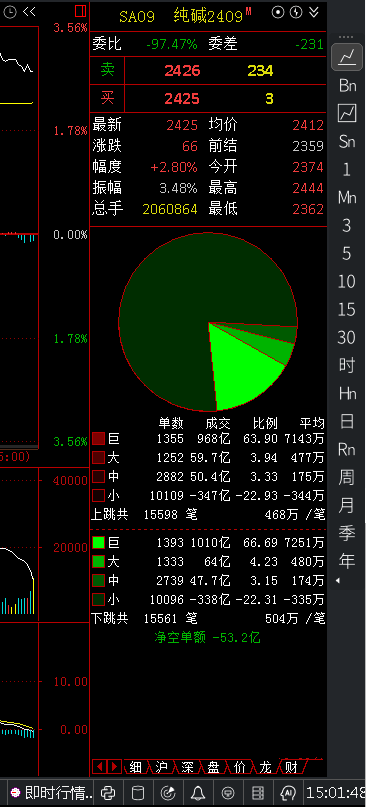366x807 pixels.
Task: Select the 3 minute period
Action: (346, 225)
